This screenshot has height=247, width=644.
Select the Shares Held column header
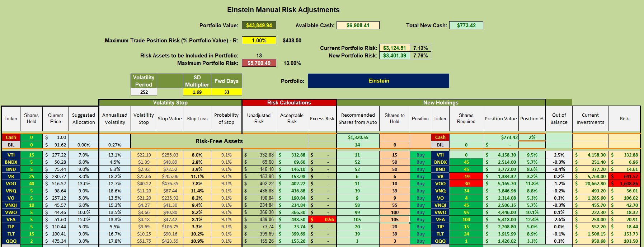[x=31, y=118]
